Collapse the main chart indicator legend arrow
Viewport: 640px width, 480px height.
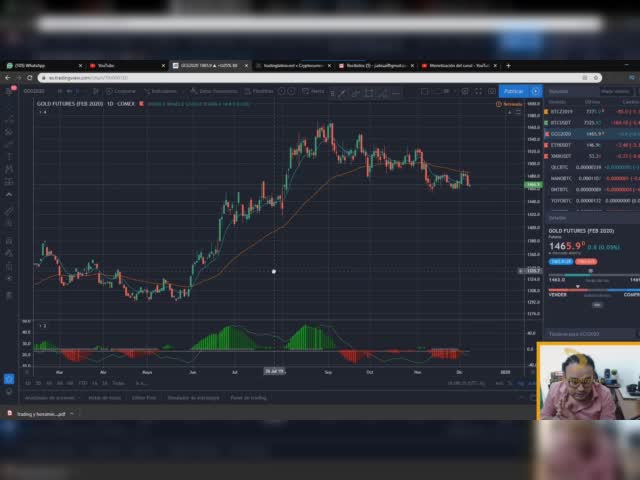(42, 112)
